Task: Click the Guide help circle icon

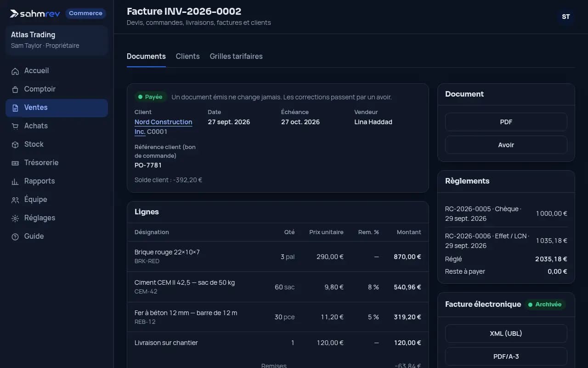Action: coord(15,236)
